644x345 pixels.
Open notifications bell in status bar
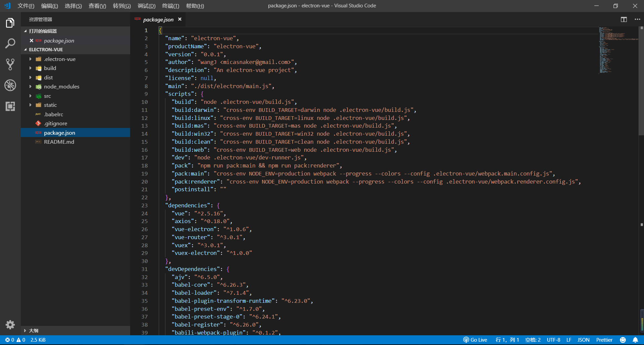635,340
